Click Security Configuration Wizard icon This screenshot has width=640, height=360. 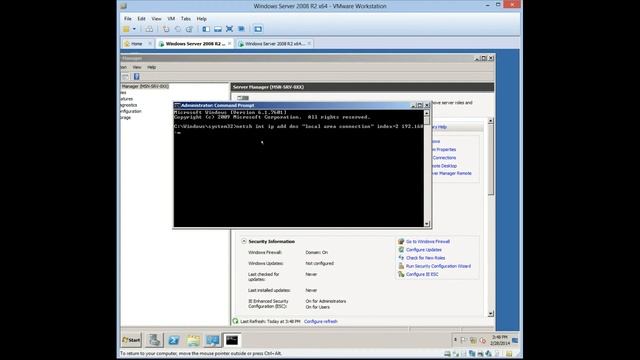point(401,266)
